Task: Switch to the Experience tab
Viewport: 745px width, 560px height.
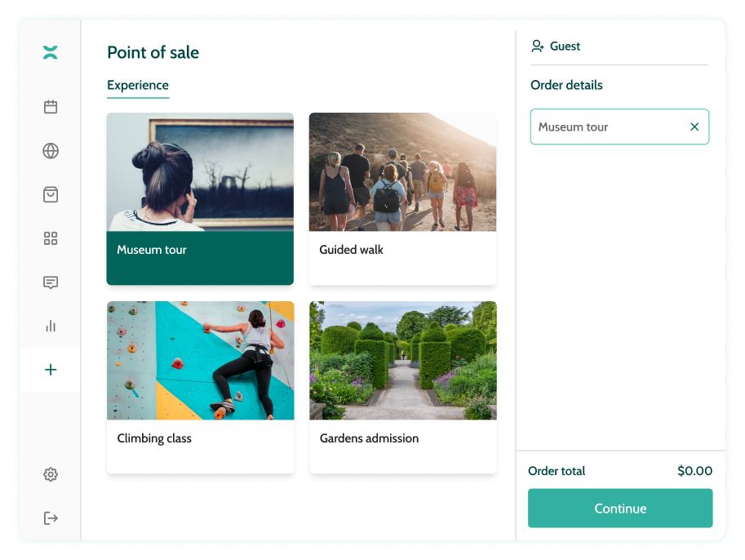Action: coord(138,85)
